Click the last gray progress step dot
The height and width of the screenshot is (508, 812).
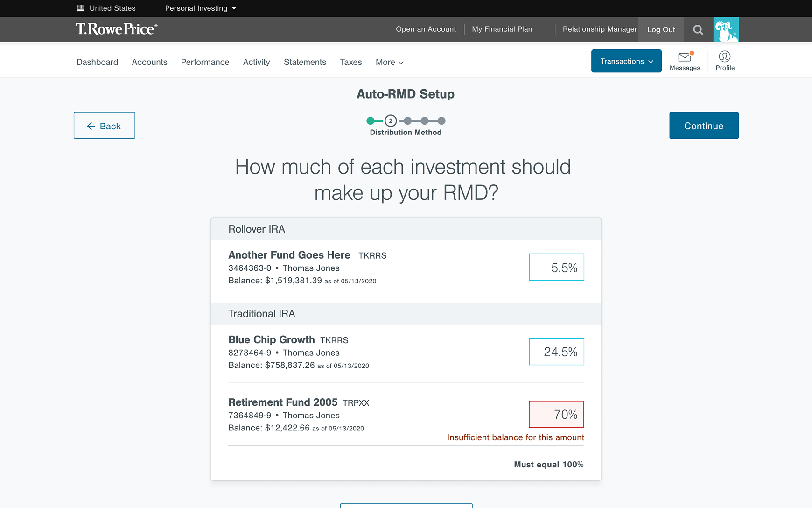point(441,121)
